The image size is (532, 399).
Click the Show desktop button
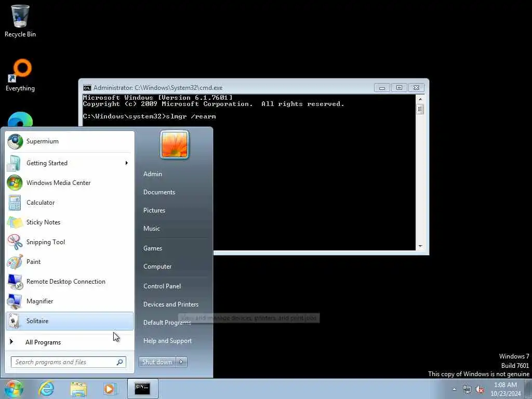coord(528,389)
